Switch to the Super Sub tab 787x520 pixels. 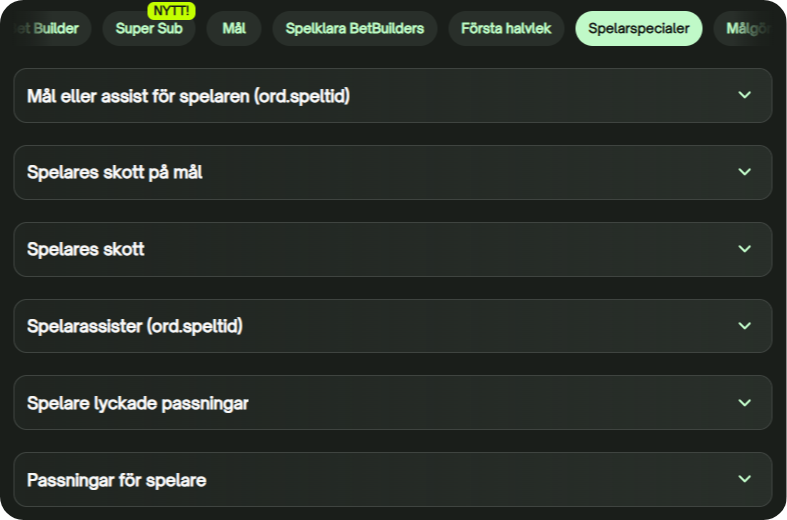point(149,29)
